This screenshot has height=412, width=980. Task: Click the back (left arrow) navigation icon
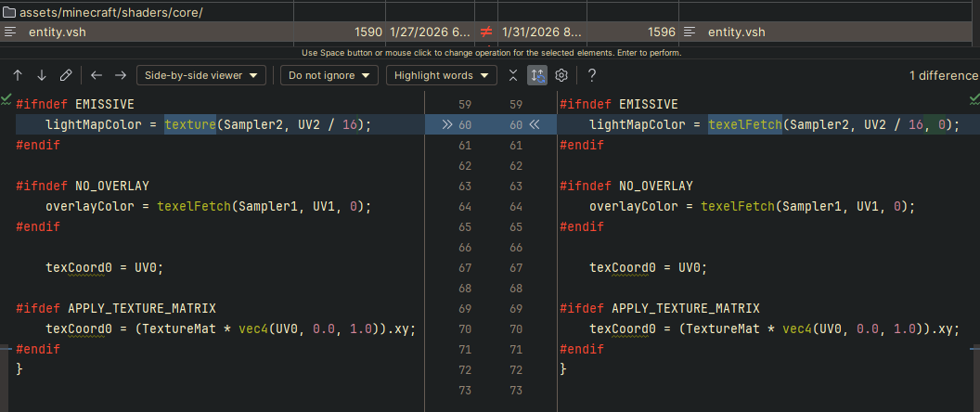[x=97, y=75]
